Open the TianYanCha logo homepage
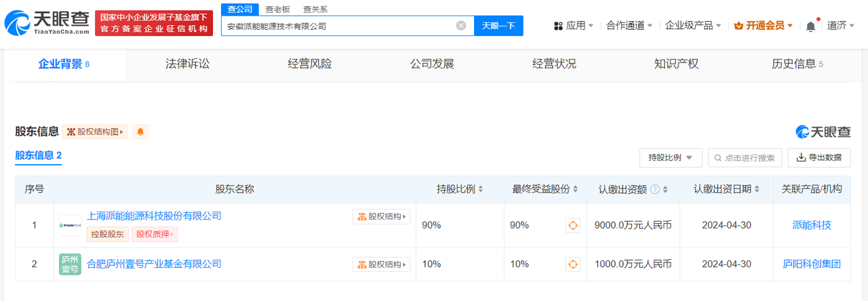The image size is (868, 301). coord(47,22)
